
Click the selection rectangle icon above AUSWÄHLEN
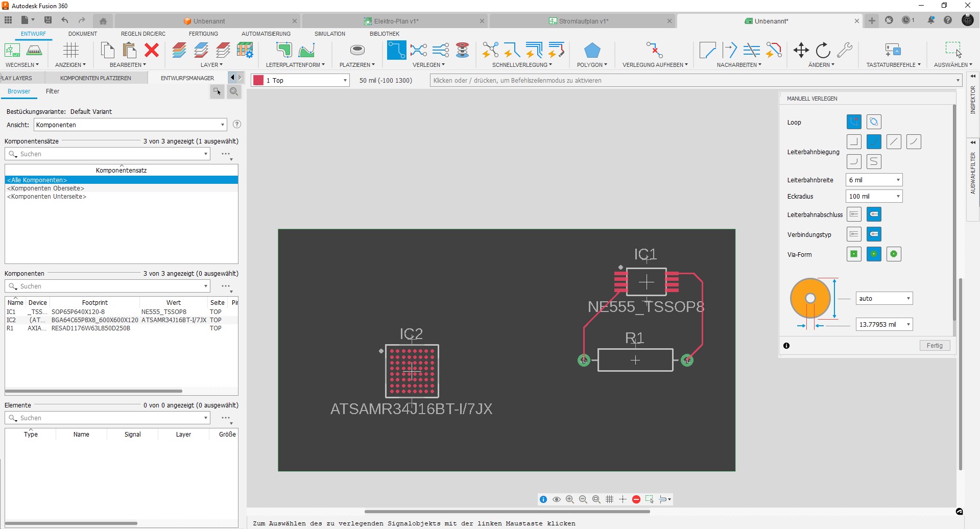(x=953, y=50)
